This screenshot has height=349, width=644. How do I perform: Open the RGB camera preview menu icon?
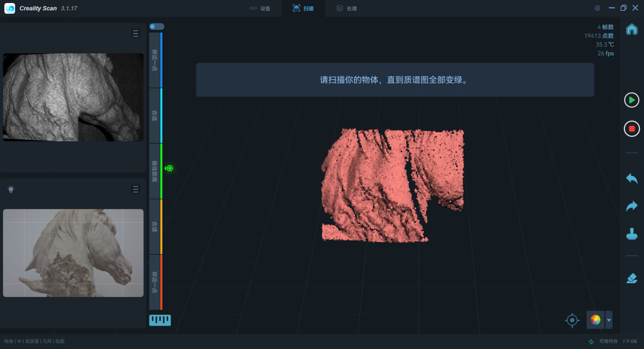pos(136,189)
